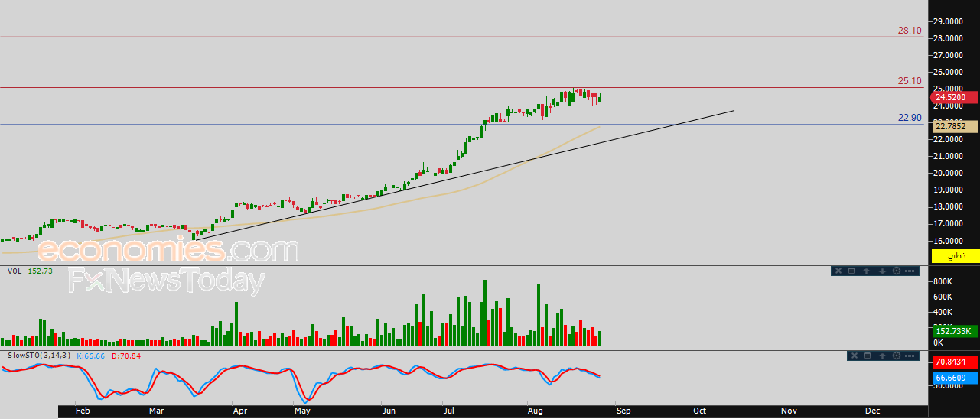
Task: Click Jul on the time axis
Action: pyautogui.click(x=448, y=411)
